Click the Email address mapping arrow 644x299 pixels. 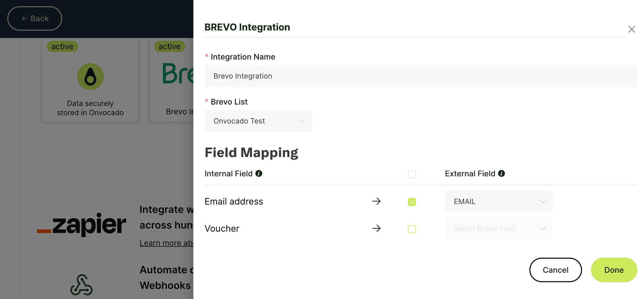[376, 201]
